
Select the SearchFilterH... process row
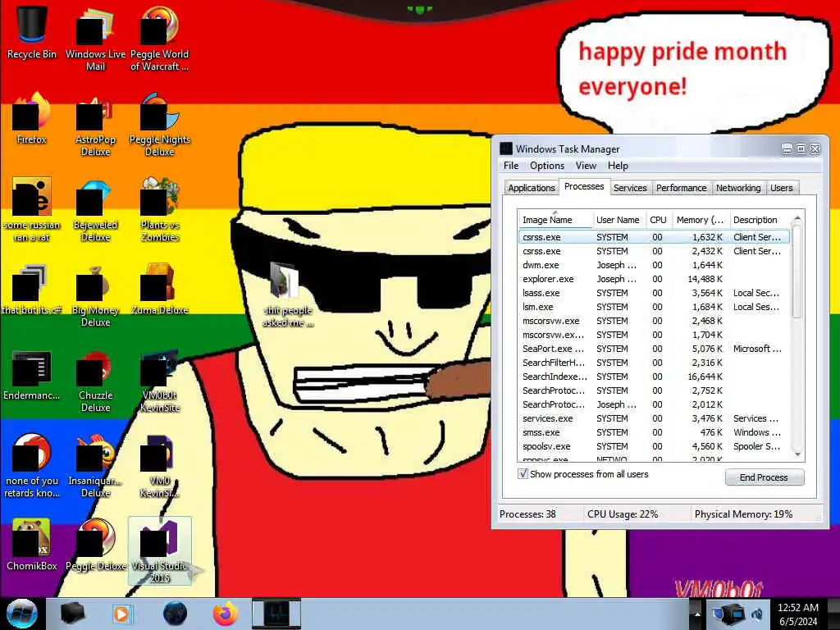[654, 363]
